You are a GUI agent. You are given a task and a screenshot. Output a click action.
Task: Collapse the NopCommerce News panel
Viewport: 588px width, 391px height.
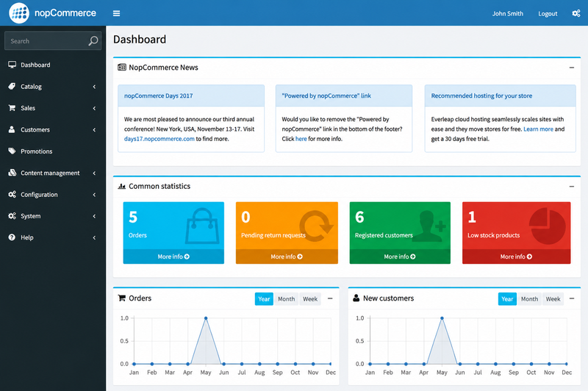(x=572, y=68)
